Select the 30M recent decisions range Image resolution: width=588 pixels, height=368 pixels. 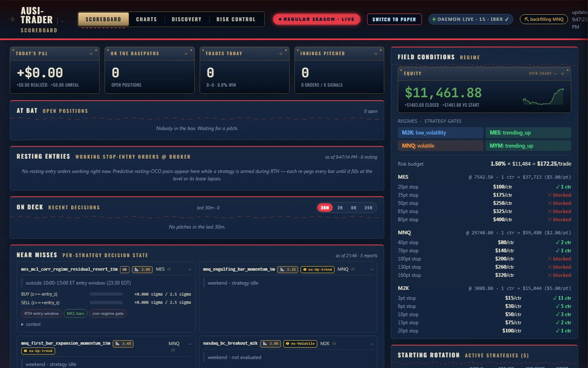coord(325,208)
